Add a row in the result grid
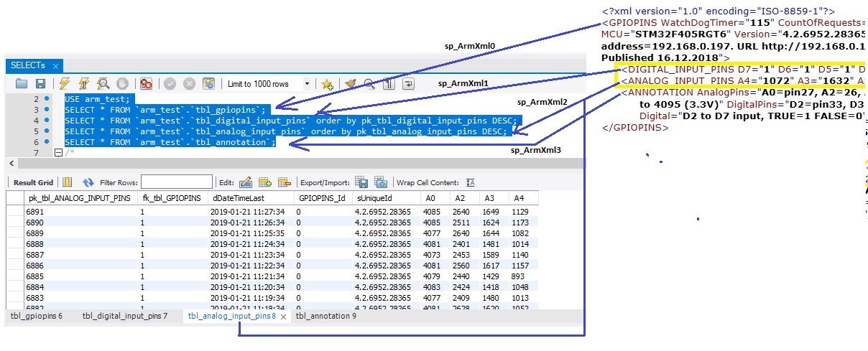 pos(264,183)
